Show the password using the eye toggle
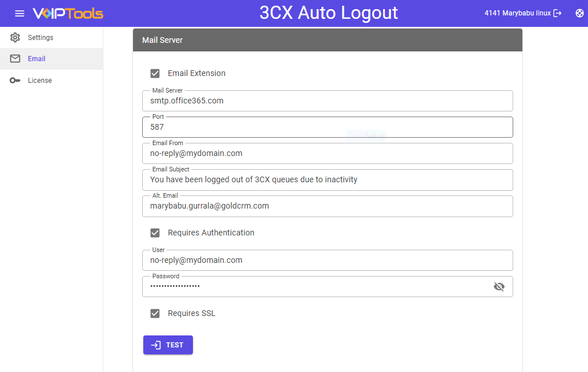 tap(500, 286)
